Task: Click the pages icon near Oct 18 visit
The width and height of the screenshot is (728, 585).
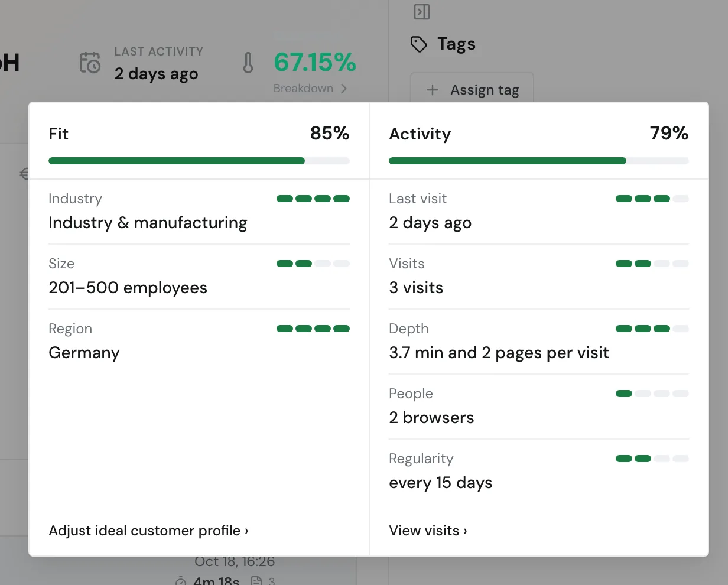Action: pyautogui.click(x=256, y=581)
